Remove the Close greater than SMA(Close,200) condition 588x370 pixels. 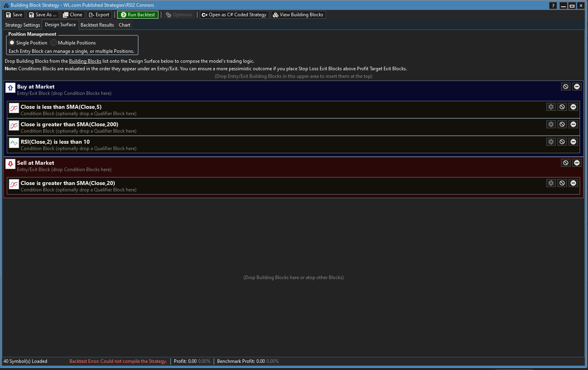pos(573,124)
